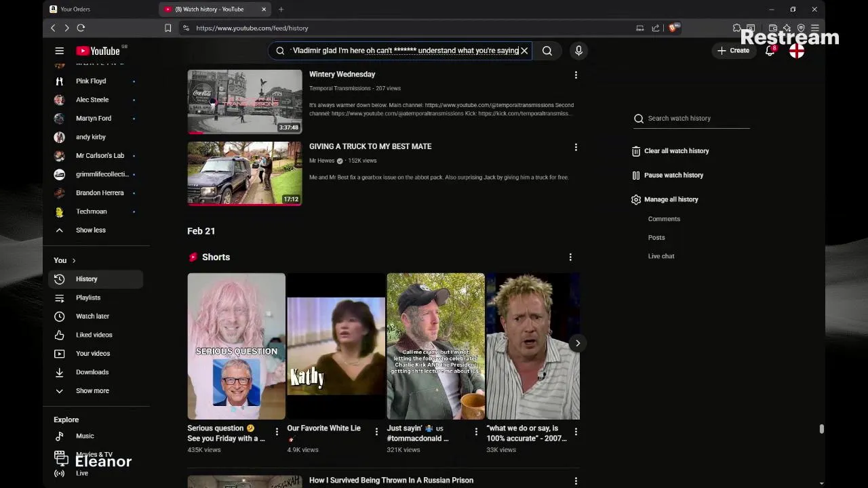868x488 pixels.
Task: Open Manage all history
Action: tap(665, 200)
